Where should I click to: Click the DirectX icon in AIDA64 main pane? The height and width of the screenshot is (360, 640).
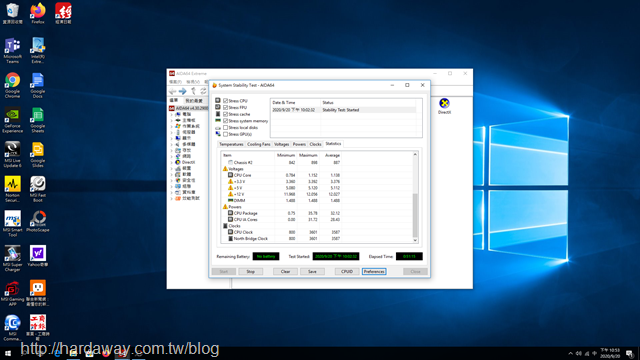(x=444, y=106)
